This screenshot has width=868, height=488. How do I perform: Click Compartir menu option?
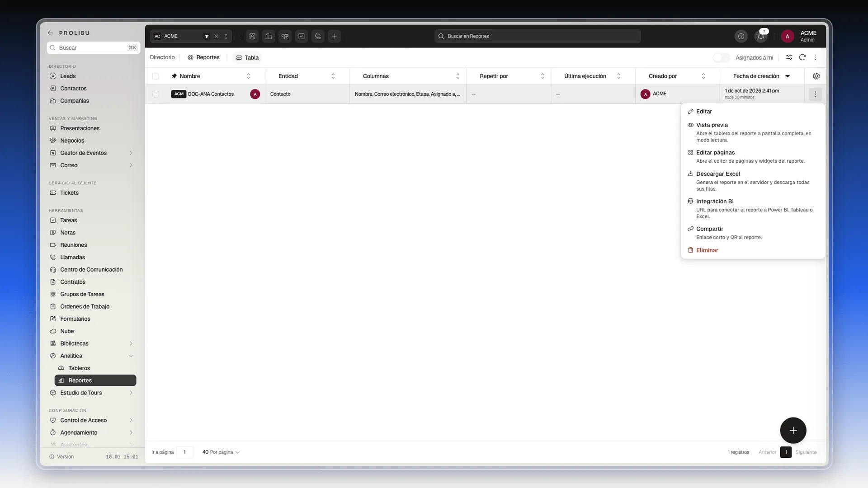[x=753, y=233]
